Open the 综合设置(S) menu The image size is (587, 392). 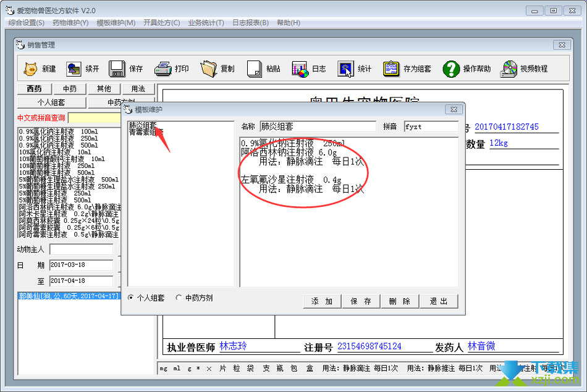26,23
